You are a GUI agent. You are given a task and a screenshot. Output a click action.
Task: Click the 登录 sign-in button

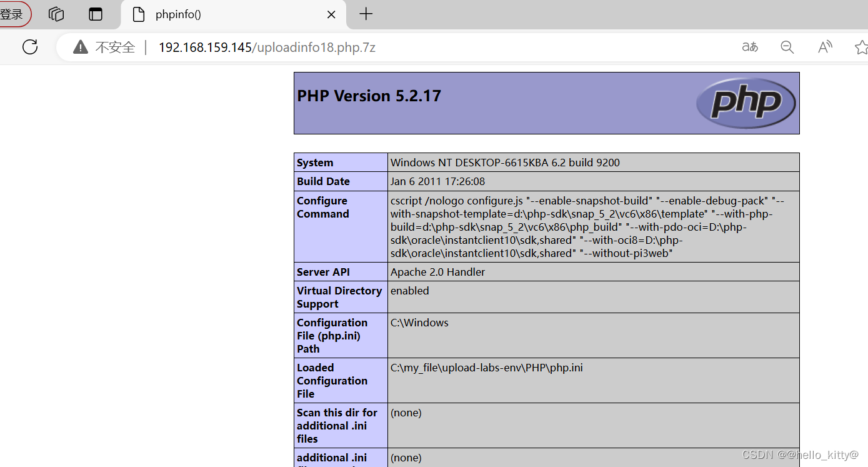pyautogui.click(x=12, y=14)
